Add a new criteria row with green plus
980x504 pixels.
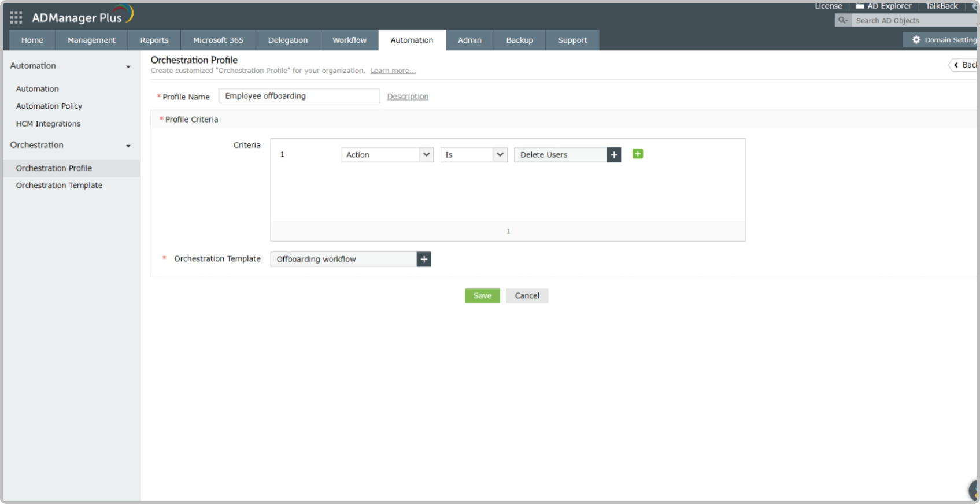coord(638,154)
